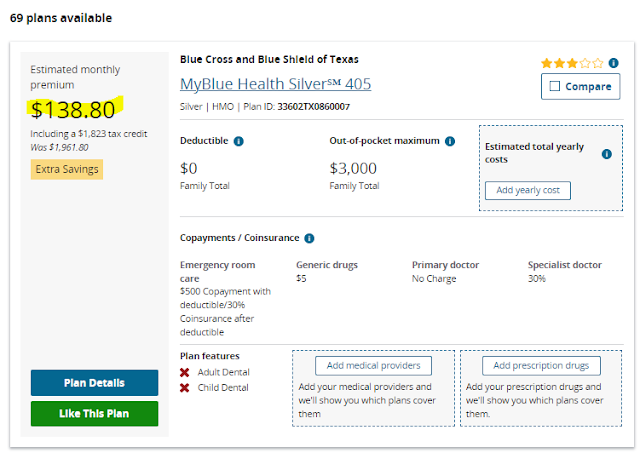The height and width of the screenshot is (453, 640).
Task: Click the info icon beside Deductible
Action: point(239,141)
